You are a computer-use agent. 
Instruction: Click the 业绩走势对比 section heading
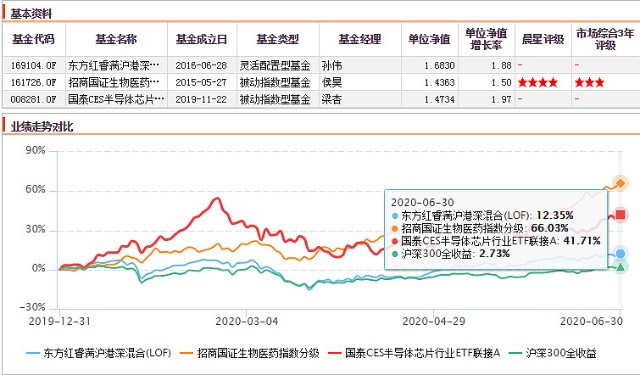(x=42, y=126)
